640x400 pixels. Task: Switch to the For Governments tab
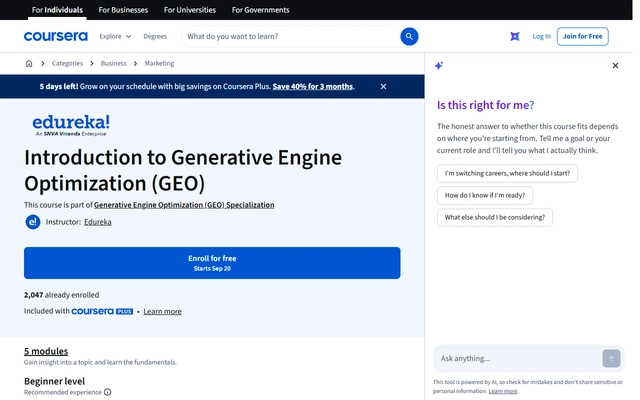click(x=260, y=10)
